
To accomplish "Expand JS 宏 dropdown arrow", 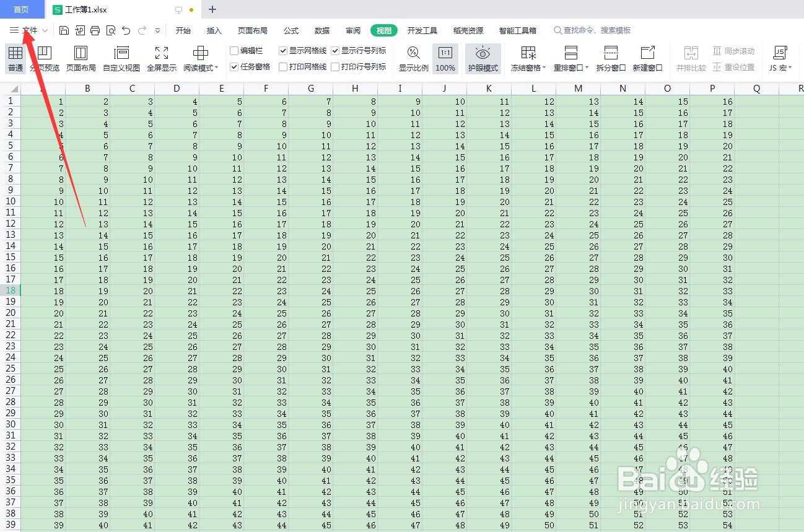I will pos(790,68).
